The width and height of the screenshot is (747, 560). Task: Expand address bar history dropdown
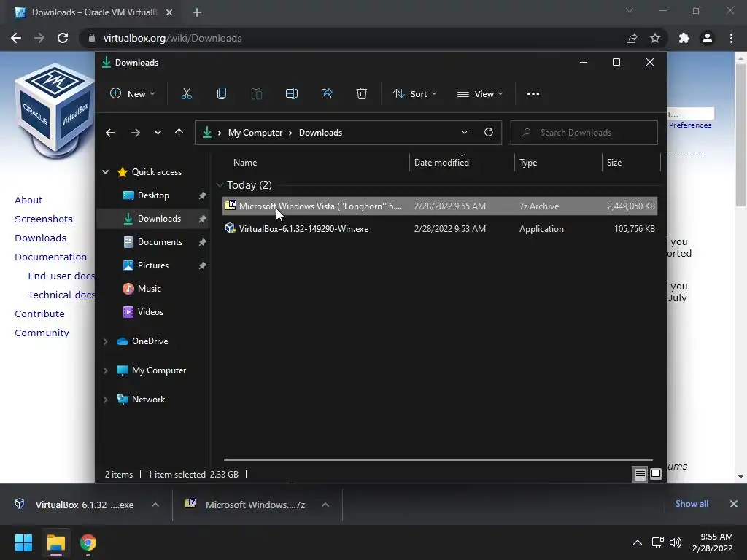(465, 133)
